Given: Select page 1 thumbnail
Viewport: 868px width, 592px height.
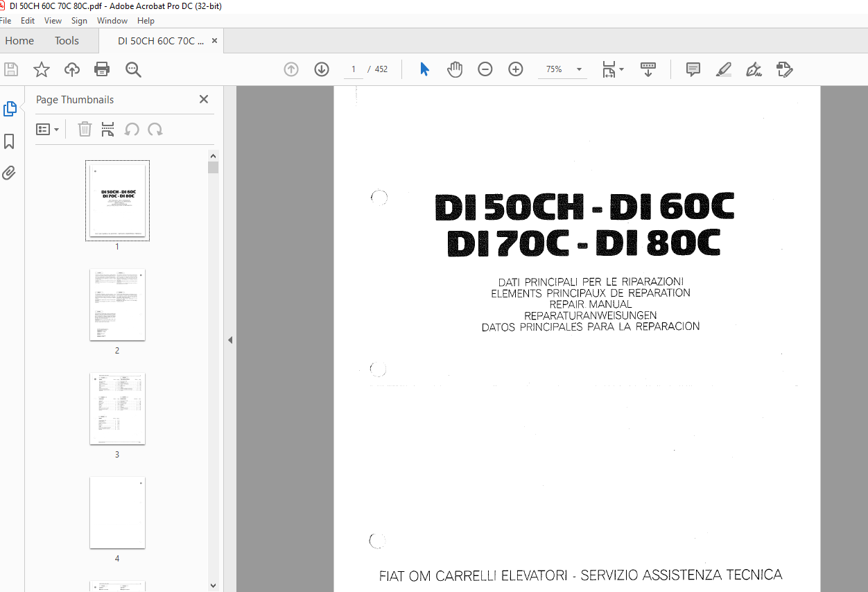Looking at the screenshot, I should [117, 201].
